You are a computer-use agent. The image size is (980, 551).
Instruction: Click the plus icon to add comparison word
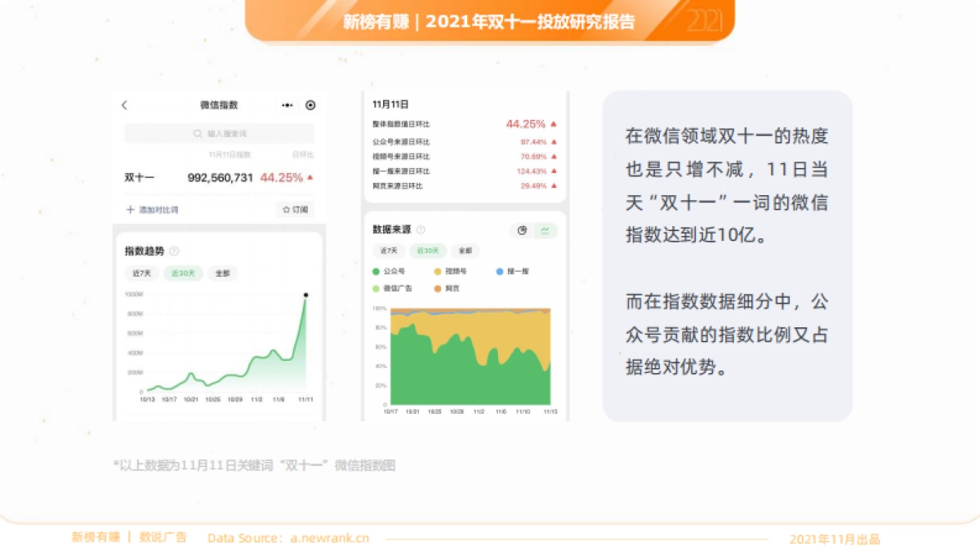pos(130,210)
